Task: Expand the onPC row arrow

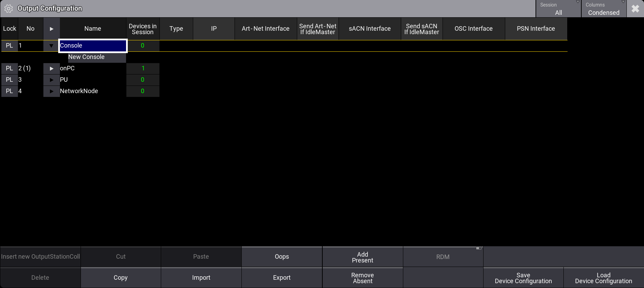Action: pyautogui.click(x=51, y=68)
